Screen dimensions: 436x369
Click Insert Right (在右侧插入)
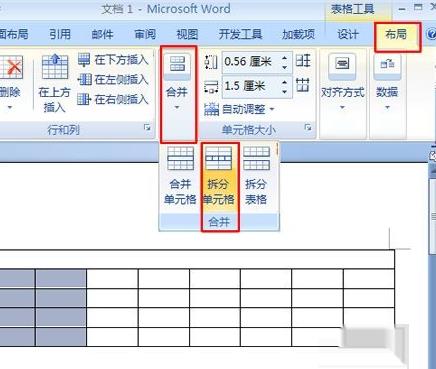[112, 99]
